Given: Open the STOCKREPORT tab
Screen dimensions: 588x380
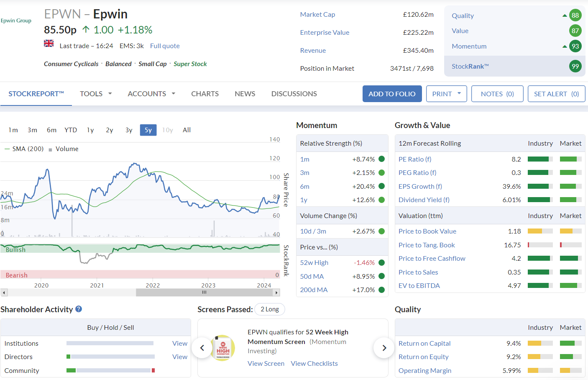Looking at the screenshot, I should tap(36, 94).
